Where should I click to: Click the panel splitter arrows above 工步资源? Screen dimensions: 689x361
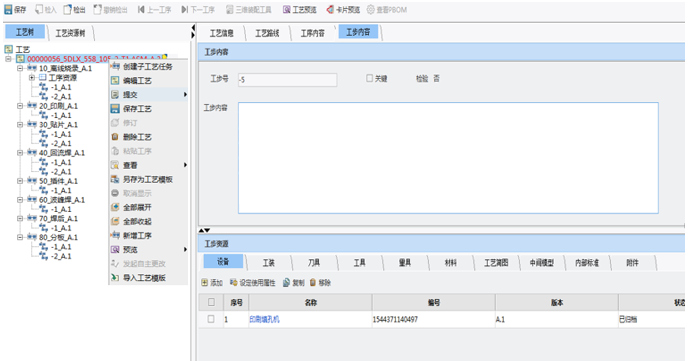pyautogui.click(x=204, y=230)
